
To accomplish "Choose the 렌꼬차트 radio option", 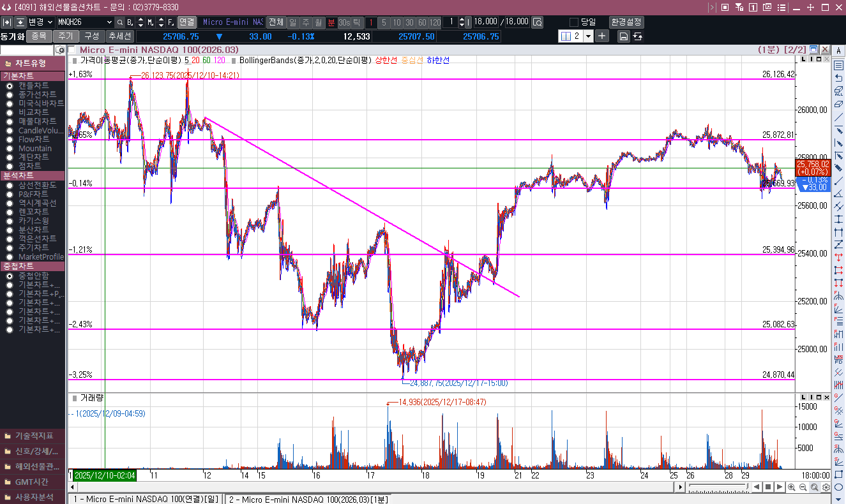I will (10, 211).
